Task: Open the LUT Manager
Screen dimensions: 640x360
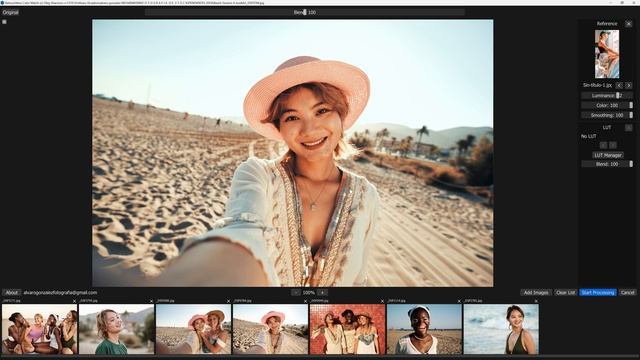Action: tap(608, 155)
